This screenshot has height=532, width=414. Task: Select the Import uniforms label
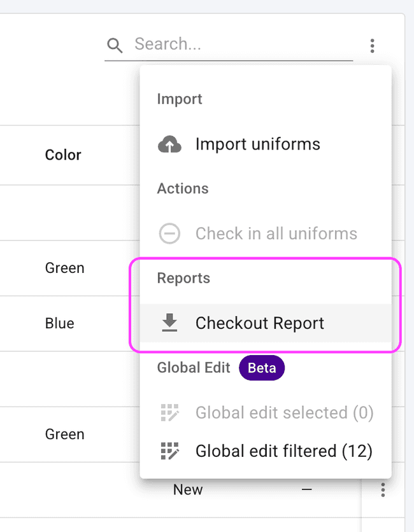coord(257,144)
